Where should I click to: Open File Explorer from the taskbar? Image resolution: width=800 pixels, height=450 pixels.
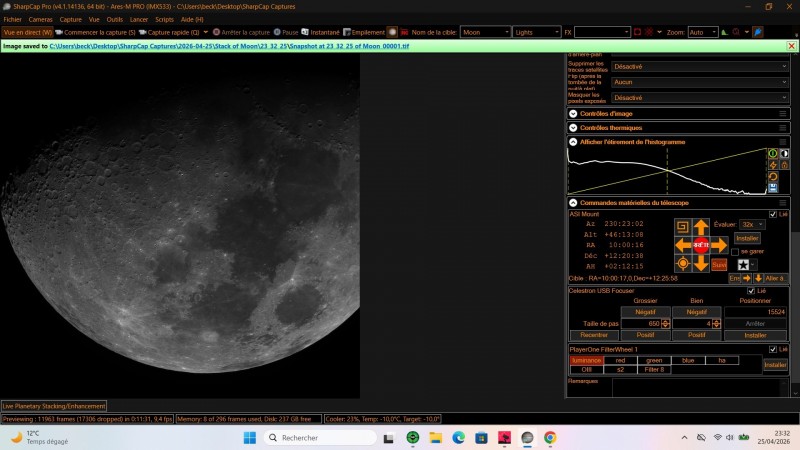click(435, 438)
